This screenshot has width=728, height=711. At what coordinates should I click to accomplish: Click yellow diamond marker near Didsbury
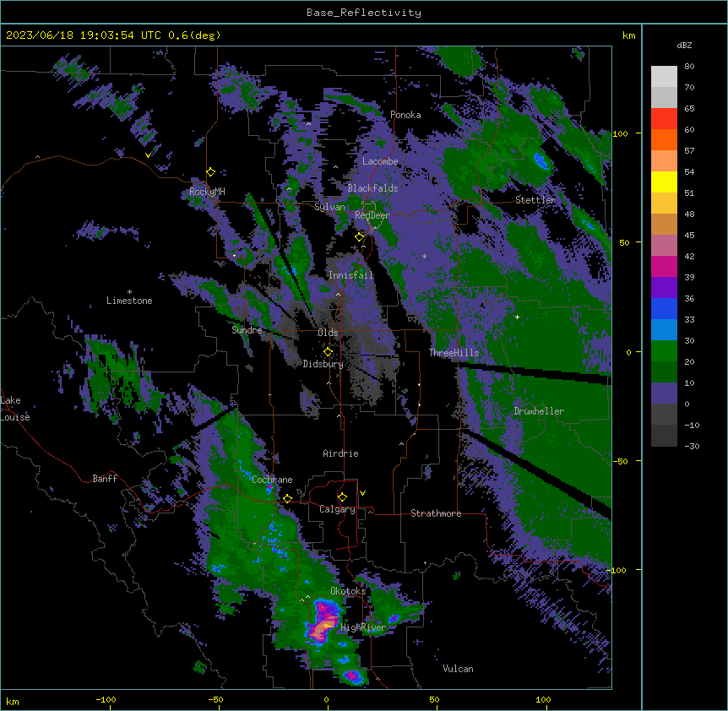point(329,352)
